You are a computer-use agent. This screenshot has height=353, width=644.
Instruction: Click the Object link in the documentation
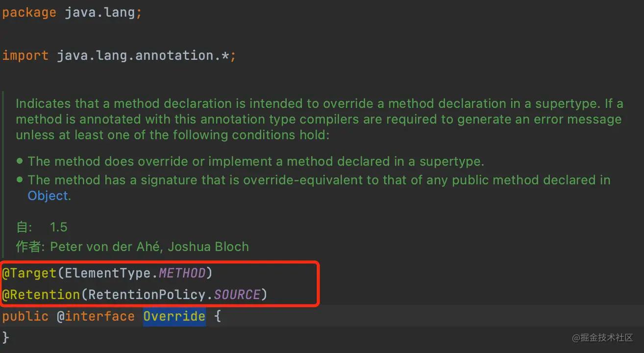[49, 196]
